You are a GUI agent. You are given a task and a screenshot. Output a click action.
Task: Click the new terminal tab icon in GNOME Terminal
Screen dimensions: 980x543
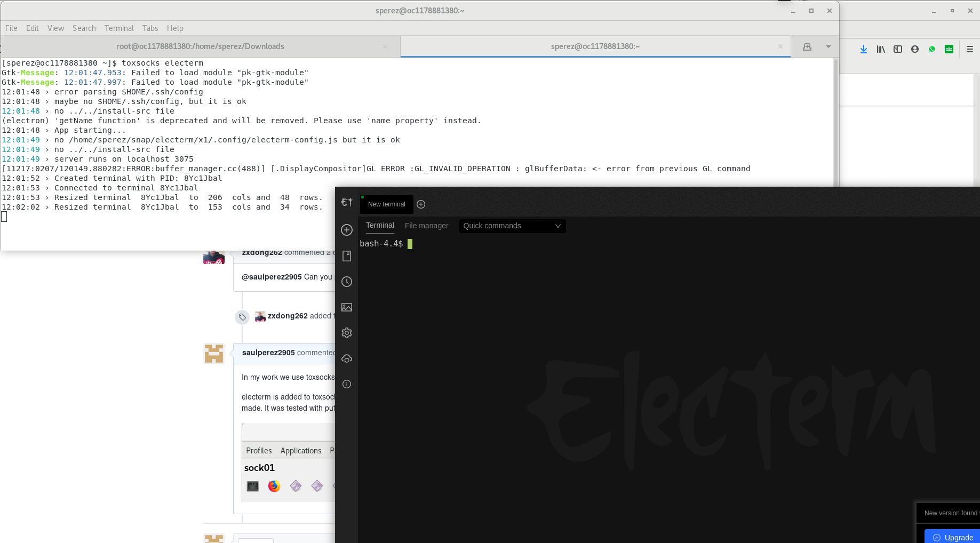[807, 47]
